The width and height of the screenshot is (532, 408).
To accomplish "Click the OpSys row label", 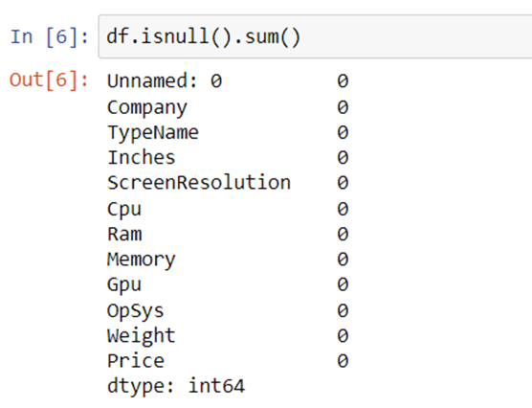I will (x=135, y=311).
